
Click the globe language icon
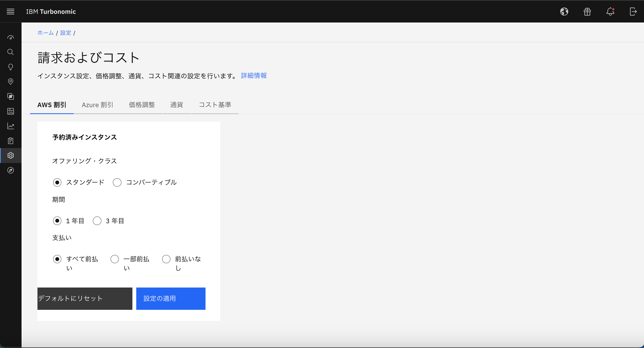coord(564,12)
